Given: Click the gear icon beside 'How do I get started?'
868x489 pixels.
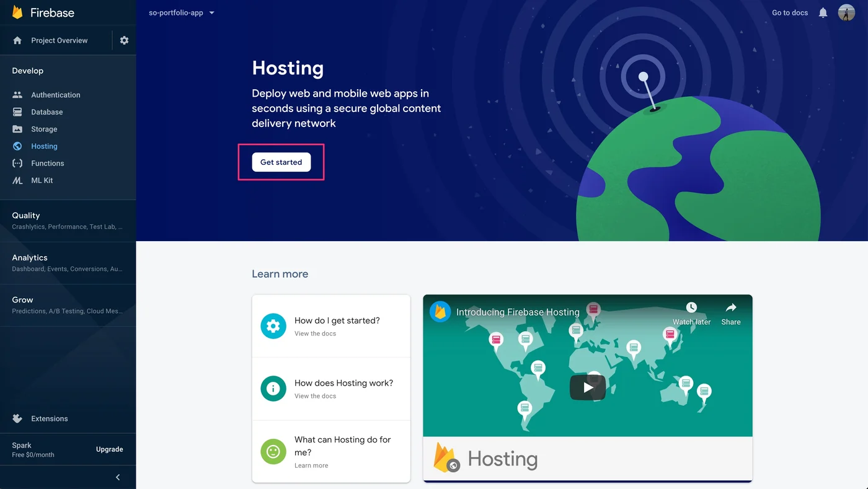Looking at the screenshot, I should click(273, 326).
